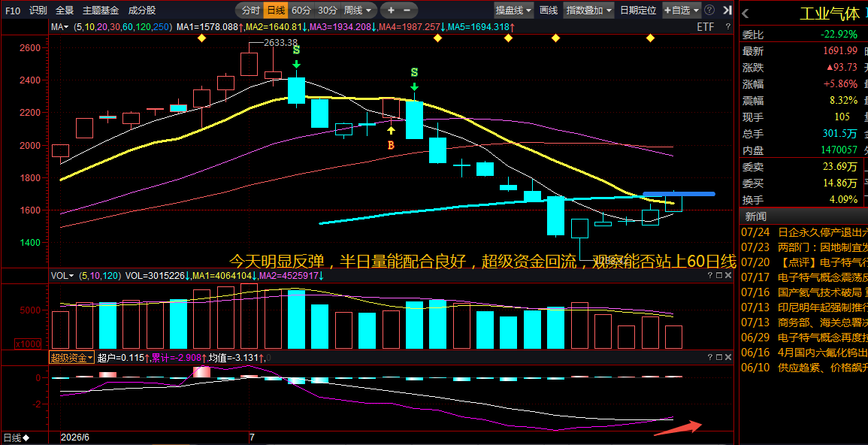The width and height of the screenshot is (868, 445).
Task: Edit VOL parameters (5,10,120)
Action: pos(101,275)
